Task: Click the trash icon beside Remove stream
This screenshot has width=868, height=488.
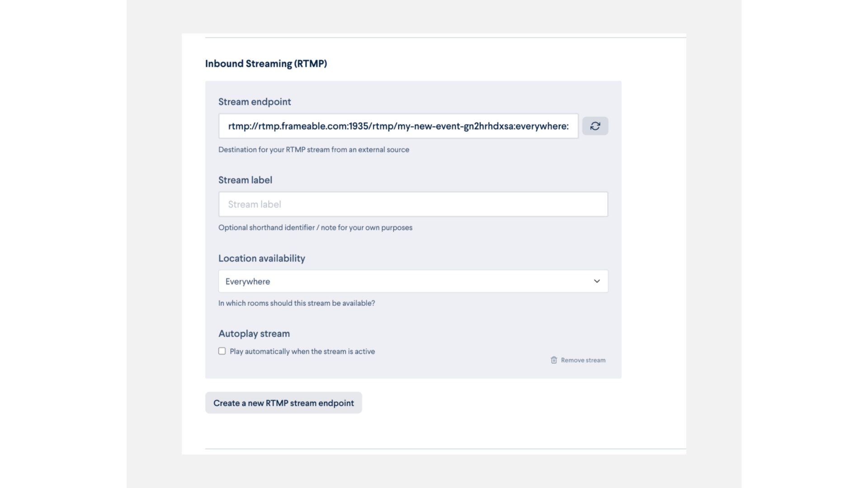Action: pos(554,360)
